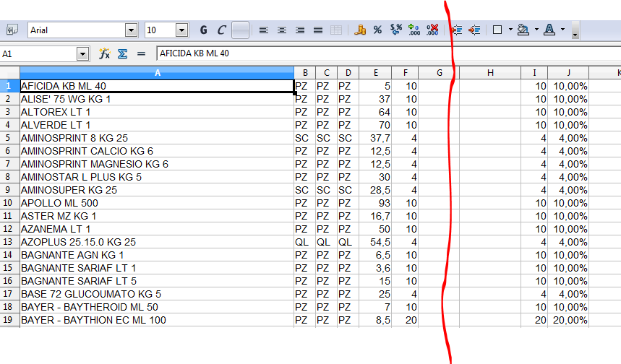Select cell AMINOSTAR L PLUS KG 5
Screen dimensions: 621x364
point(157,177)
